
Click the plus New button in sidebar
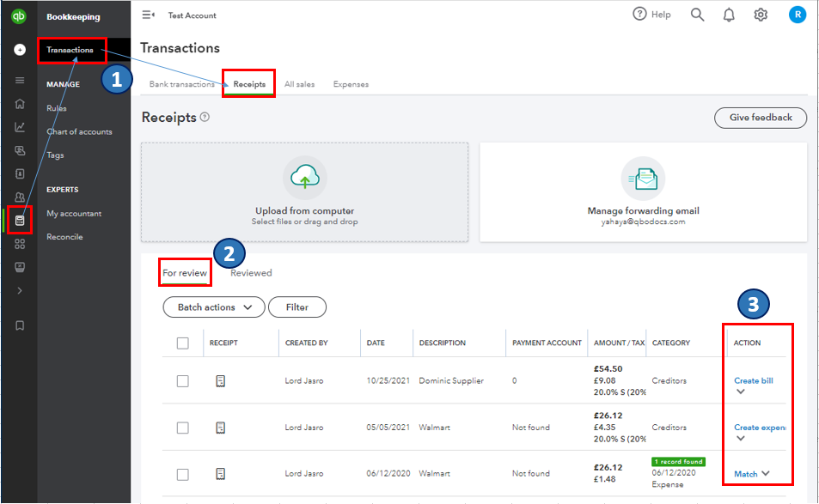19,50
